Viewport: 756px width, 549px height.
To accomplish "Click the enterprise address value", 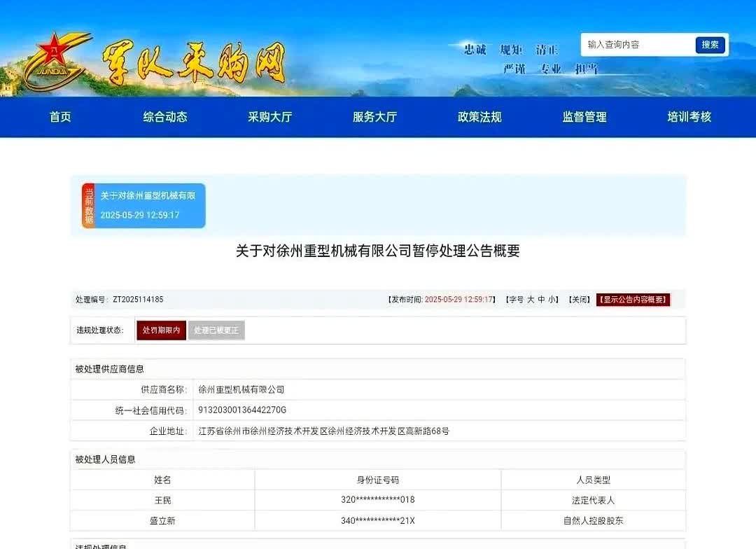I will [323, 431].
